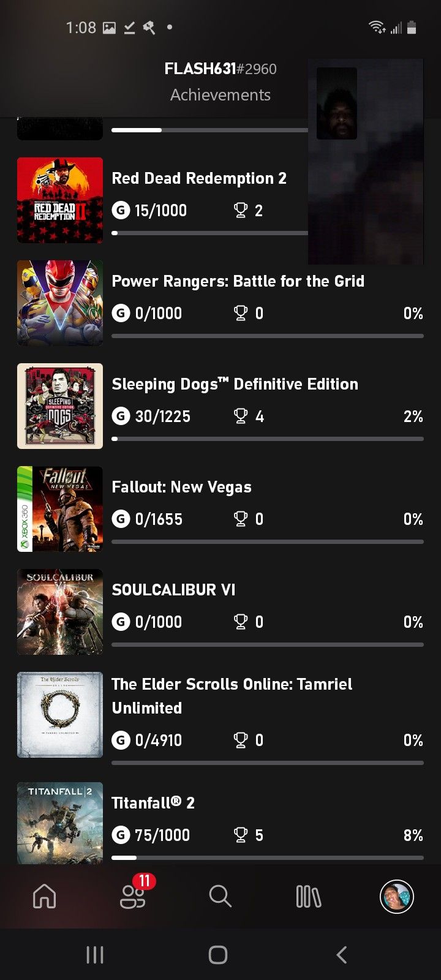Tap the floating video call preview
The height and width of the screenshot is (980, 441).
point(366,162)
